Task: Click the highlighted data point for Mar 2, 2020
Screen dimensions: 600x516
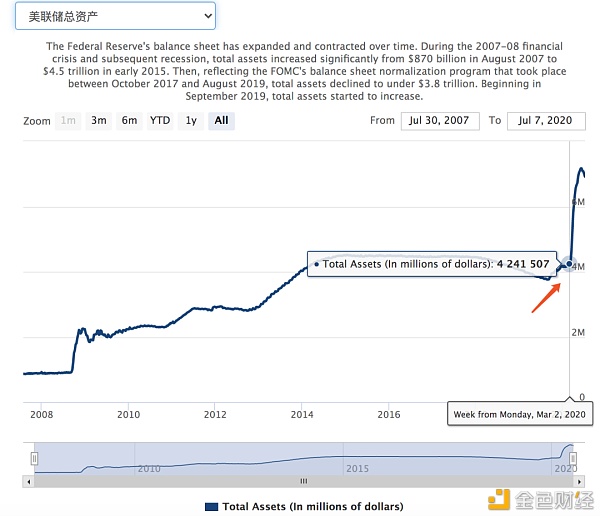Action: pos(569,264)
